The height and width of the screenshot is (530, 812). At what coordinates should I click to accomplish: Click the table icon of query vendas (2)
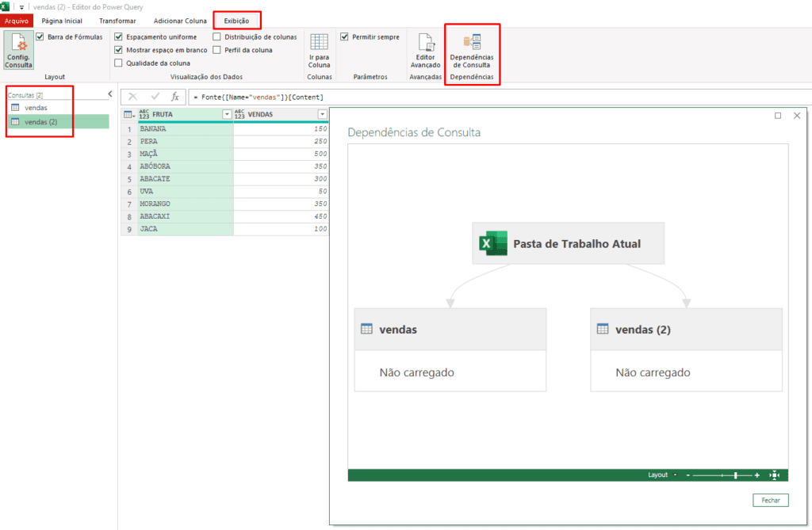click(x=16, y=122)
